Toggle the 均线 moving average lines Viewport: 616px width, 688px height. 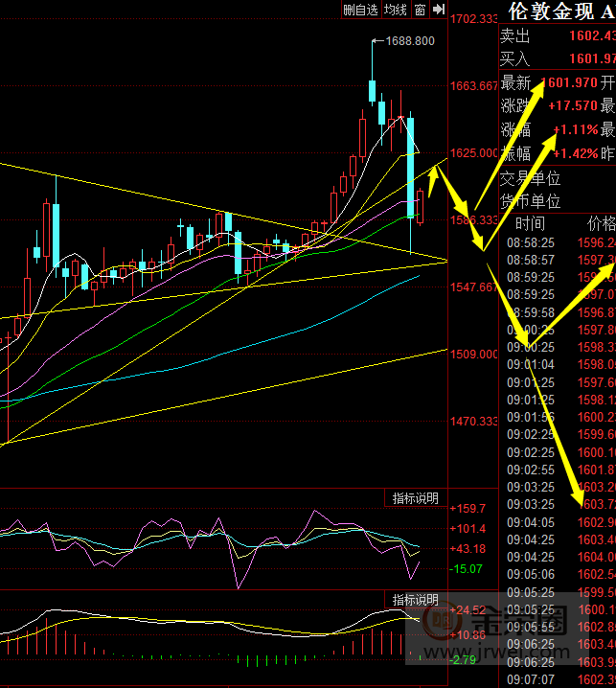click(x=396, y=10)
